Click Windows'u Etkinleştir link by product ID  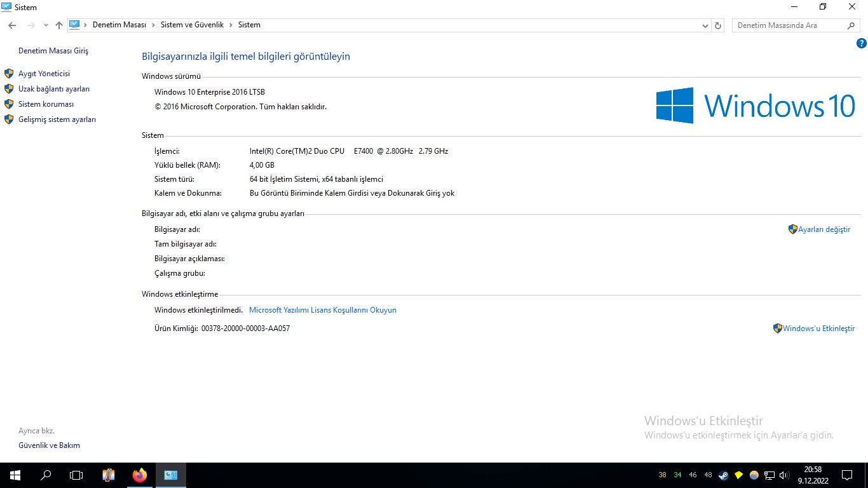point(819,329)
